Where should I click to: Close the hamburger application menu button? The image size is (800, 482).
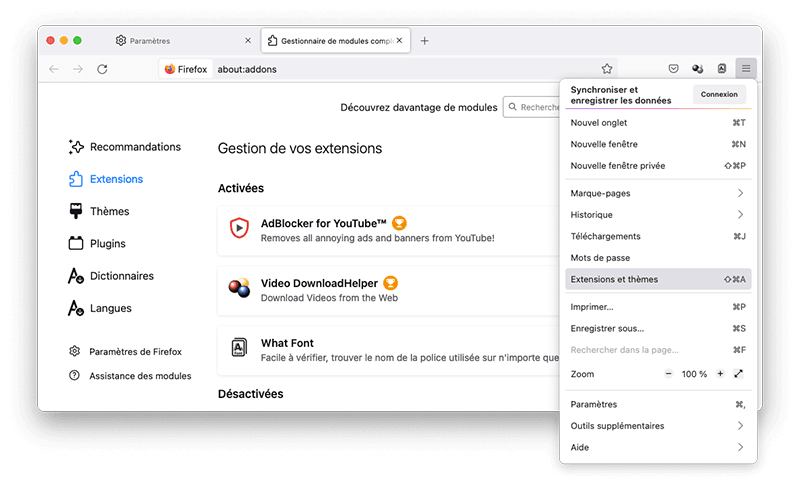click(x=745, y=69)
